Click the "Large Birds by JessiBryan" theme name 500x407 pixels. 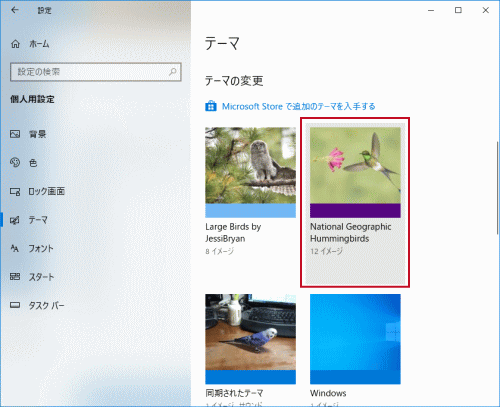click(x=233, y=233)
